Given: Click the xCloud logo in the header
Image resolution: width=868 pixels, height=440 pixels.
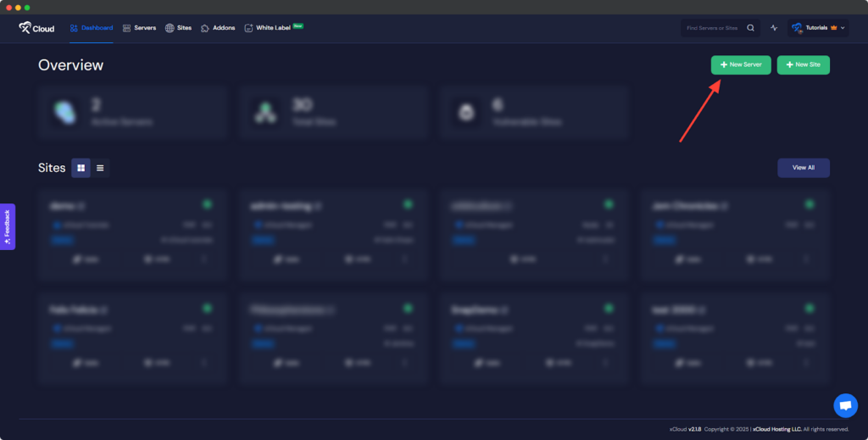Looking at the screenshot, I should tap(36, 28).
